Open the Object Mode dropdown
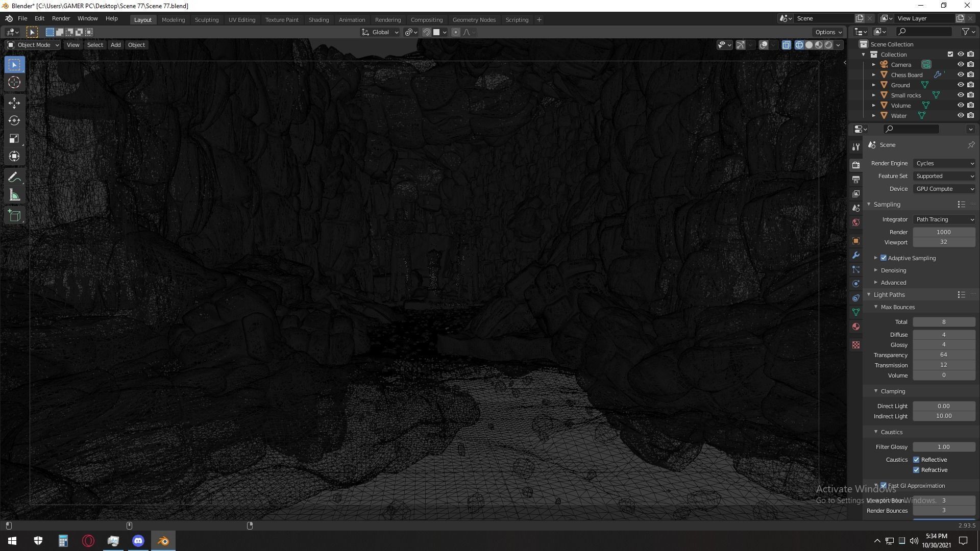 point(34,45)
